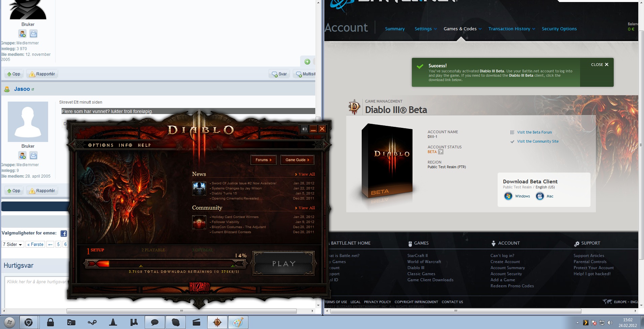The image size is (644, 329).
Task: Click the GAMES footer section icon
Action: tap(410, 244)
